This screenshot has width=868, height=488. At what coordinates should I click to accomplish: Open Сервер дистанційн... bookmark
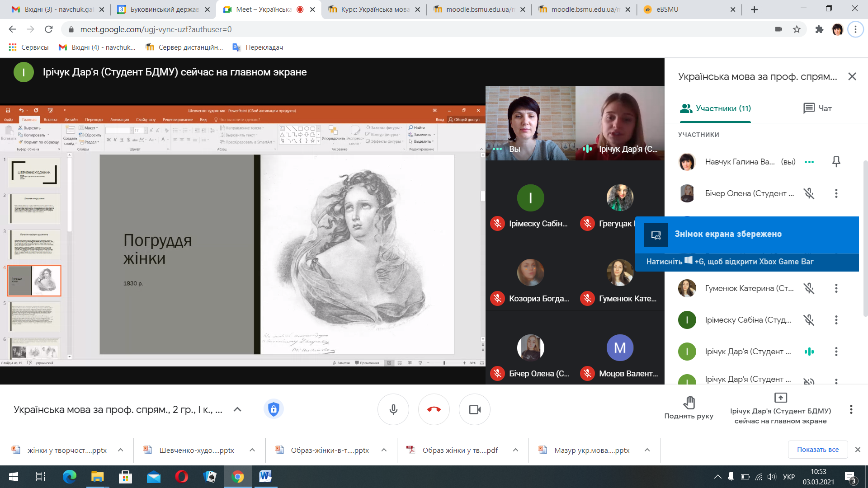point(184,47)
